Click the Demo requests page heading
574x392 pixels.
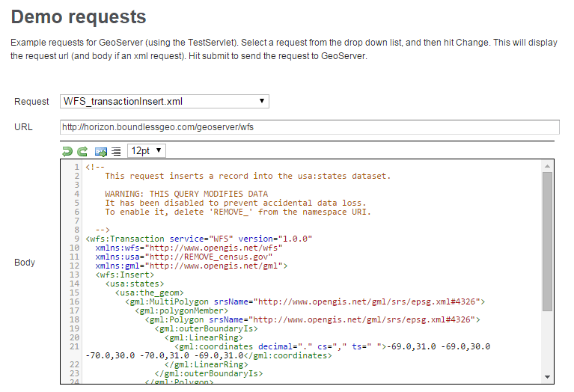tap(79, 16)
